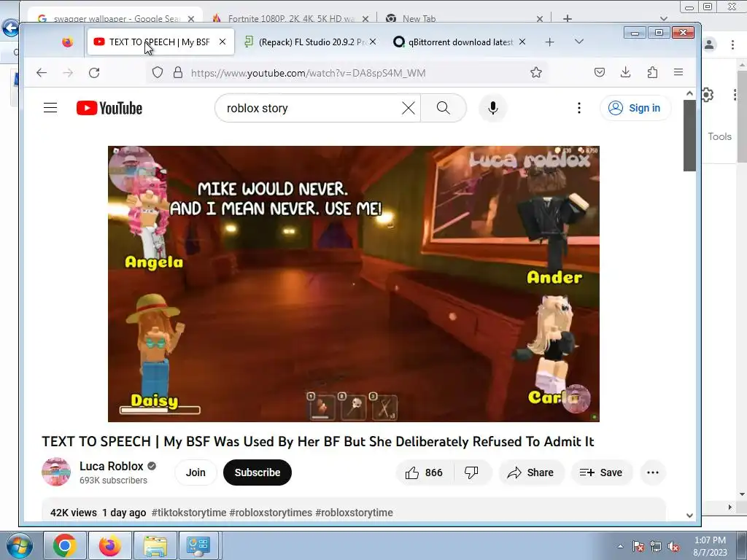The height and width of the screenshot is (560, 747).
Task: Clear the YouTube search box text
Action: (409, 108)
